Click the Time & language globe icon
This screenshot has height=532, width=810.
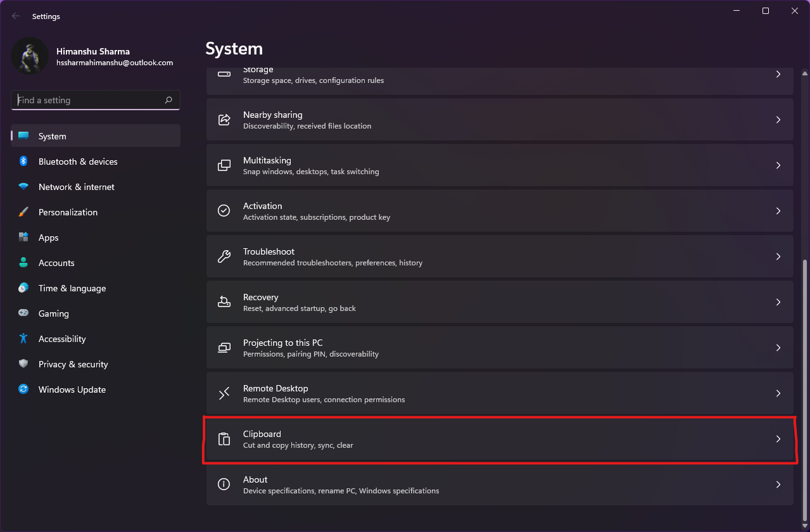(23, 288)
